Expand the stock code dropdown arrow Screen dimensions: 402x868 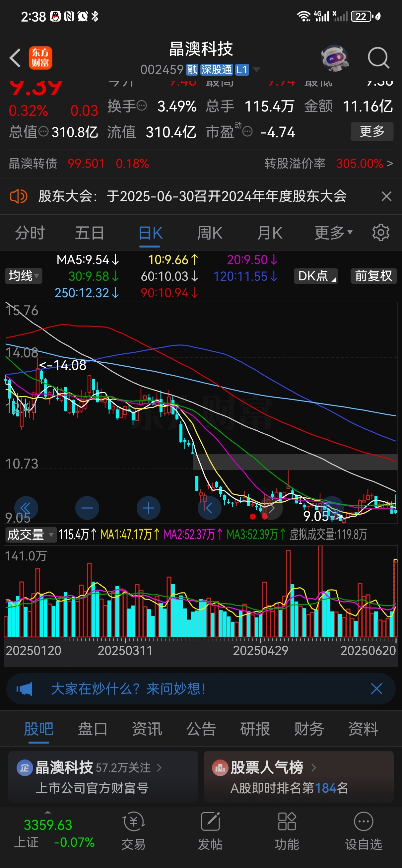pyautogui.click(x=256, y=69)
